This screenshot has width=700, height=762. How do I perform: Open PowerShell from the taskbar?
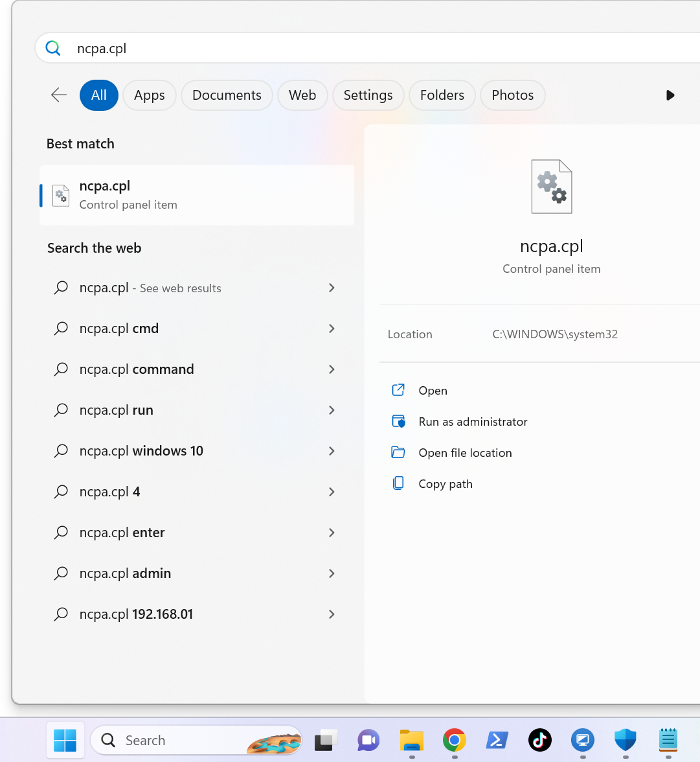pyautogui.click(x=497, y=739)
